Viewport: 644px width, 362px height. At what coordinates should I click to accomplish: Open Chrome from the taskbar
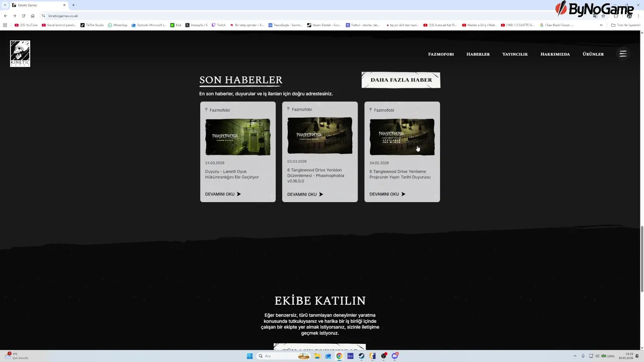[x=339, y=356]
